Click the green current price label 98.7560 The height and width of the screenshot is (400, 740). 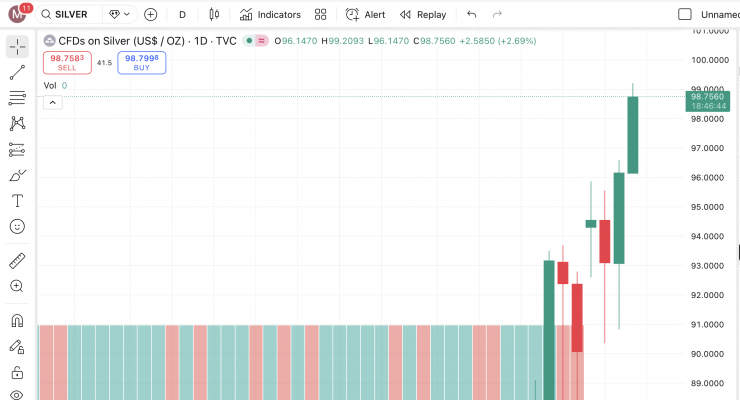[713, 96]
